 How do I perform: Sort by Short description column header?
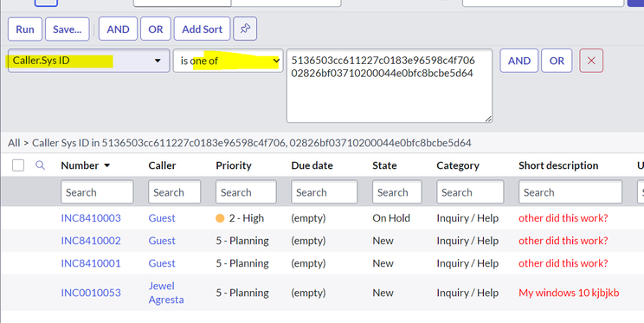tap(558, 165)
